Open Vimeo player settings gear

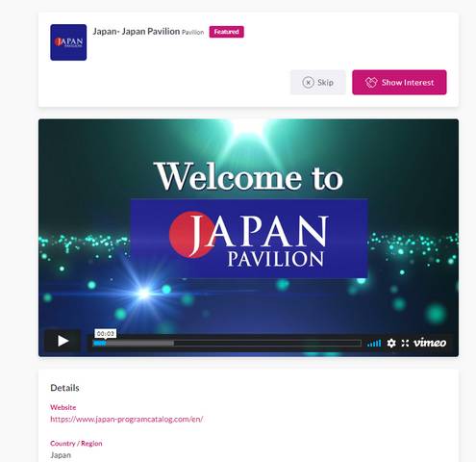391,343
